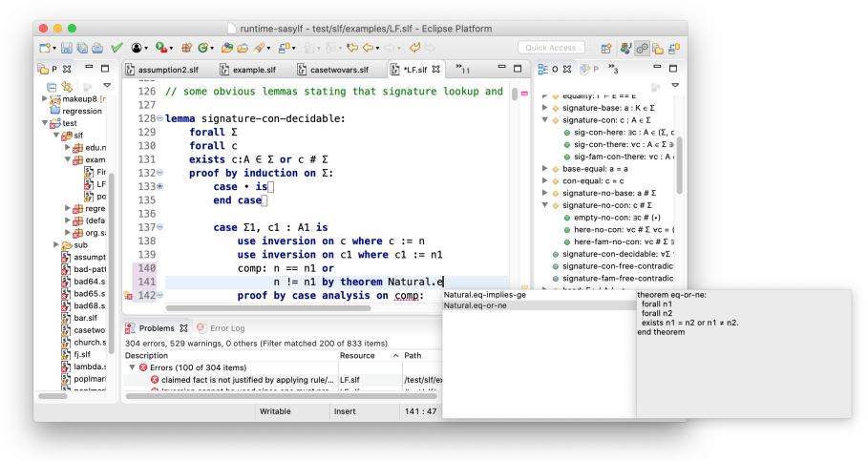Click the New Java Package icon
The image size is (868, 461).
click(187, 48)
